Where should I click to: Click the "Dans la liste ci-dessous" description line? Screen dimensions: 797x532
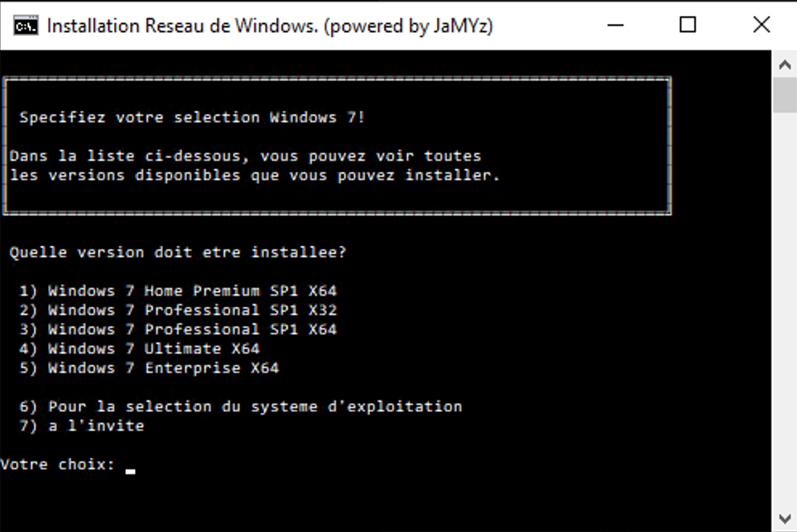[245, 156]
